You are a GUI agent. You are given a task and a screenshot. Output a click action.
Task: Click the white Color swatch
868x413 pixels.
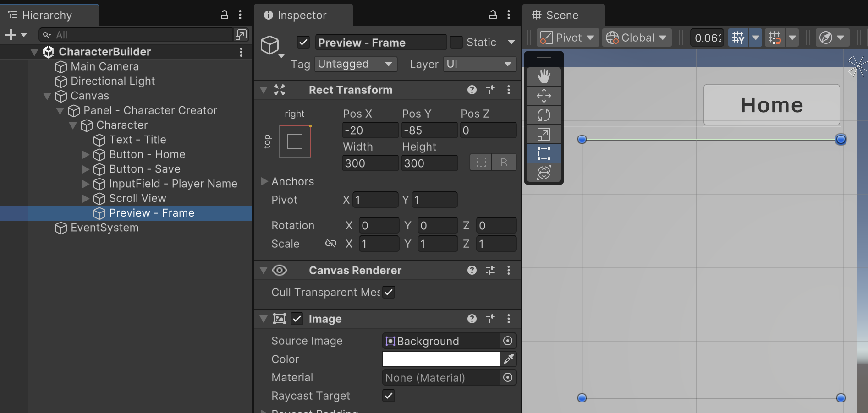[x=440, y=359]
